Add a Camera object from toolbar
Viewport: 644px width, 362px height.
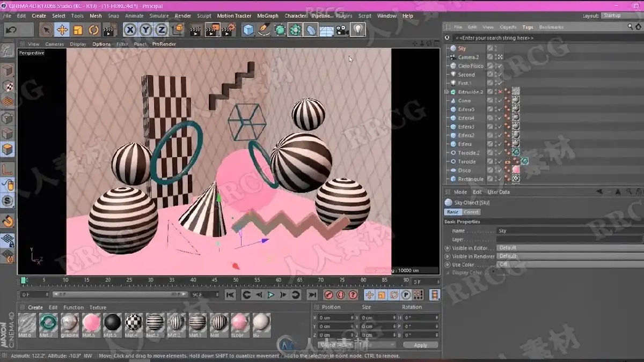pyautogui.click(x=342, y=30)
